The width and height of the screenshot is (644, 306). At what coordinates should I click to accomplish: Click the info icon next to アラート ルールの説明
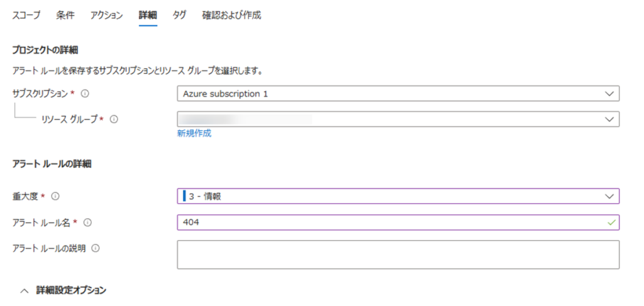(95, 248)
